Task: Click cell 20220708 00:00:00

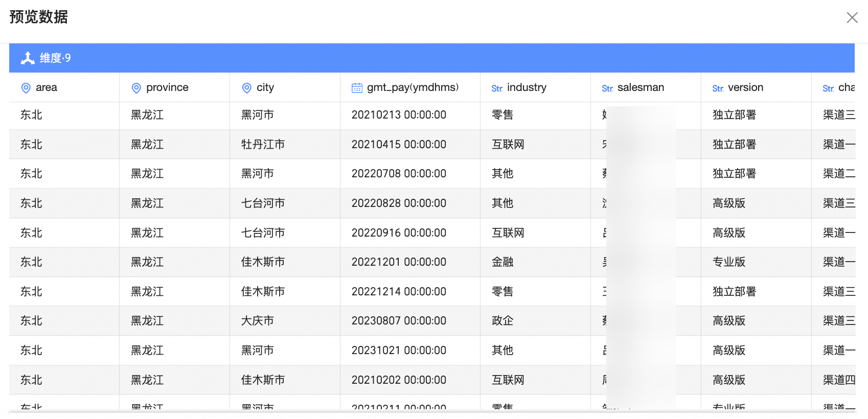Action: (x=399, y=174)
